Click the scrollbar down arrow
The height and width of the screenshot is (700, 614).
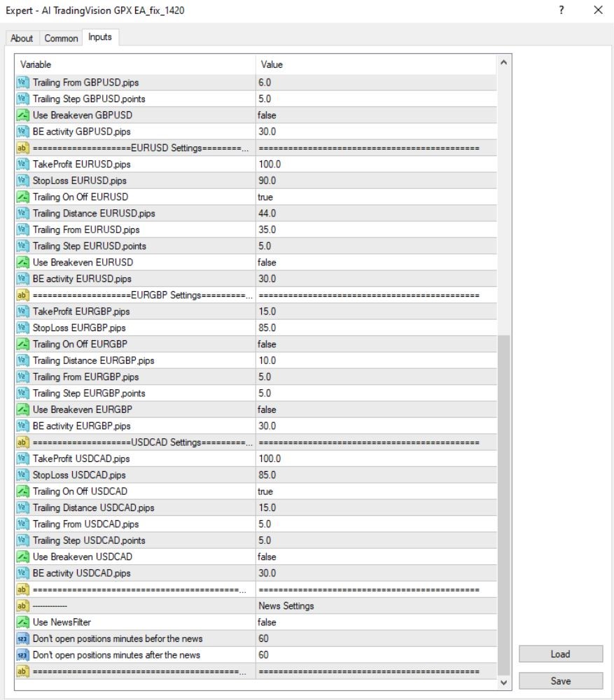[503, 682]
